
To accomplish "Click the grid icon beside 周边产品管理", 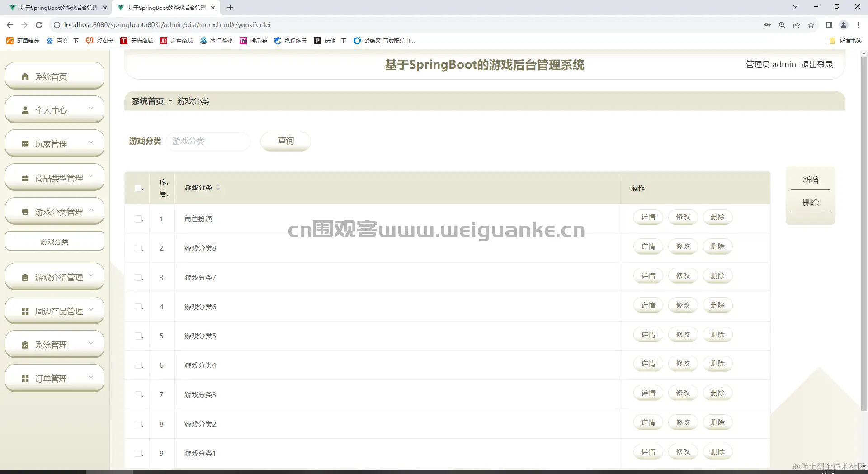I will pyautogui.click(x=25, y=311).
